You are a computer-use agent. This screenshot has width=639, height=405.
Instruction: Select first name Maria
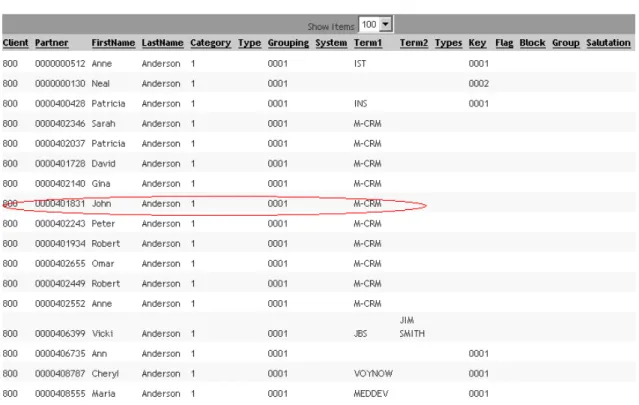(x=103, y=393)
